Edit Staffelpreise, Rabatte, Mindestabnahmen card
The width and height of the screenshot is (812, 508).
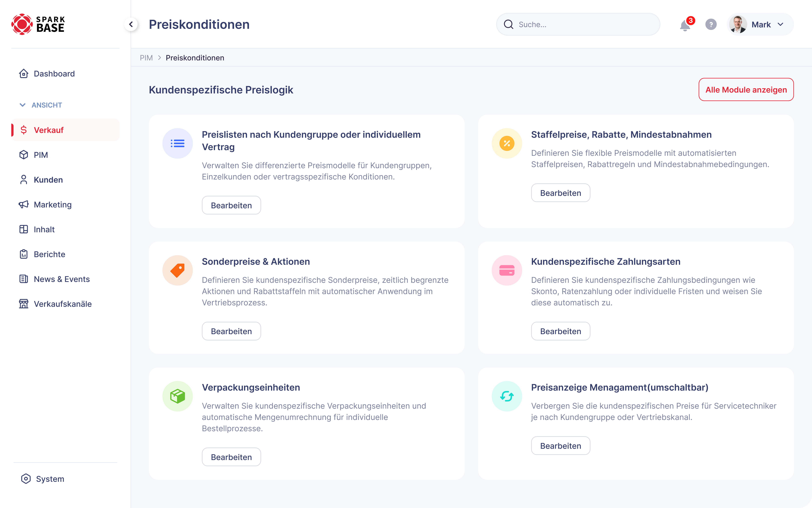coord(560,193)
